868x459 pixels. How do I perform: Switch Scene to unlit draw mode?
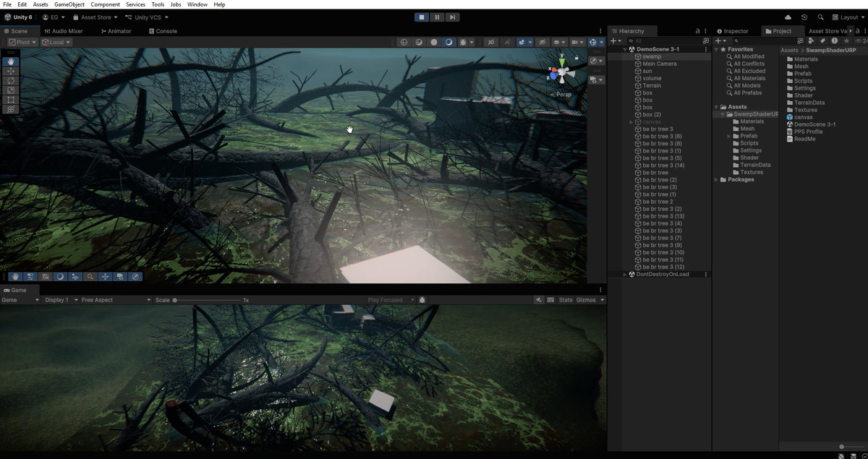[434, 42]
